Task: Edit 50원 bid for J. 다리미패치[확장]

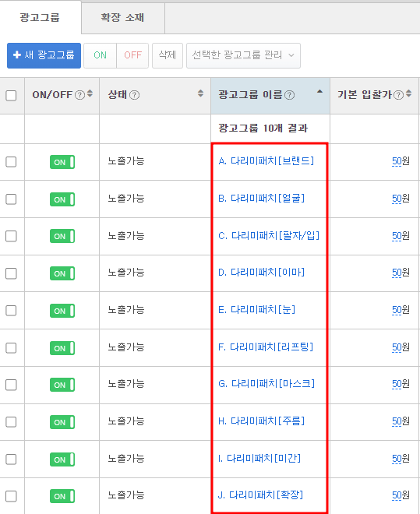Action: click(401, 495)
